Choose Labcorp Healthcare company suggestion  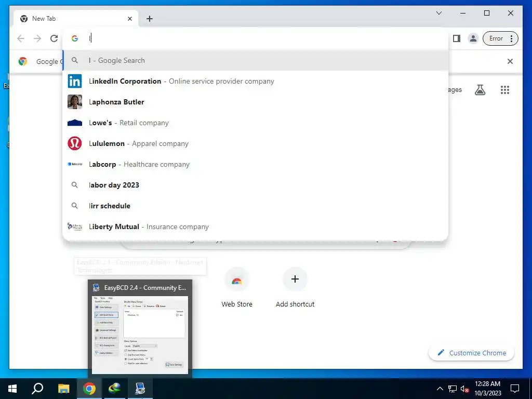(256, 164)
